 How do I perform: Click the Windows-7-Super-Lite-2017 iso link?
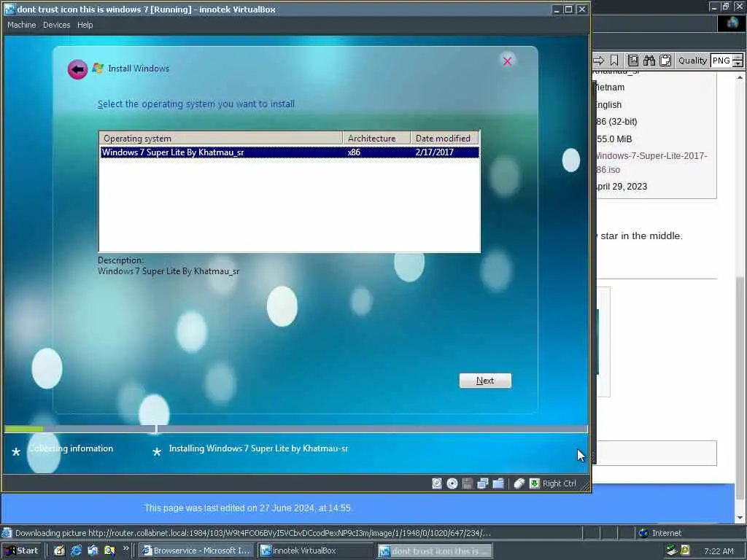pyautogui.click(x=651, y=163)
